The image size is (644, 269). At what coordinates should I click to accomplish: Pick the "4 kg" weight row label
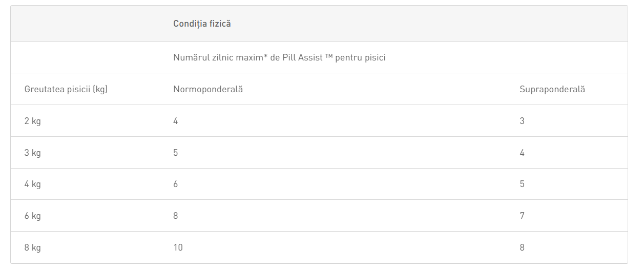(x=33, y=184)
